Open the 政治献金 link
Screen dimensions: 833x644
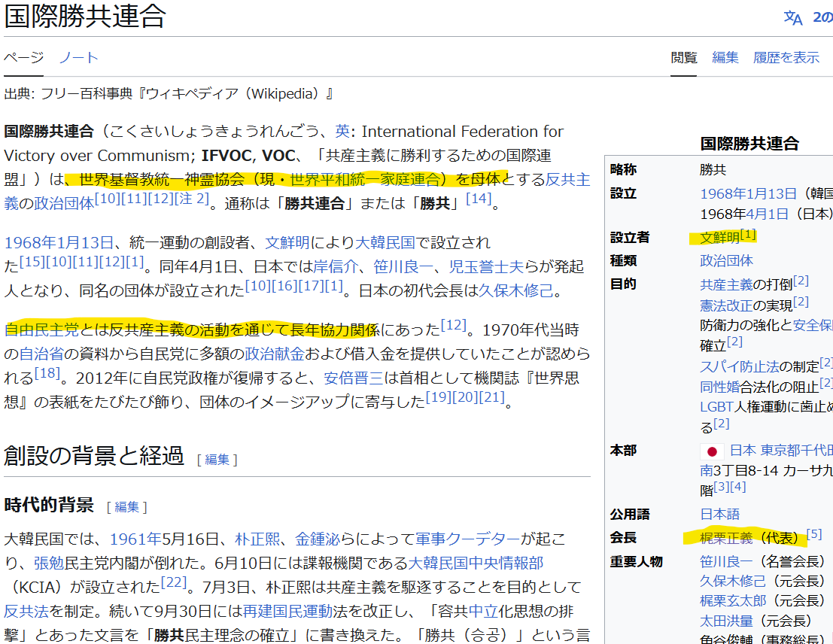(275, 354)
